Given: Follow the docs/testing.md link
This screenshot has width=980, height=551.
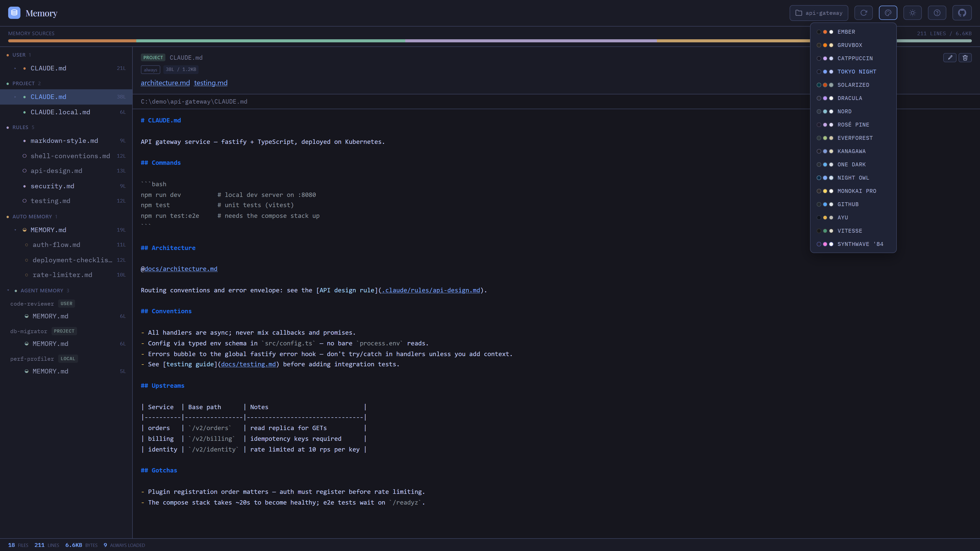Looking at the screenshot, I should click(248, 364).
